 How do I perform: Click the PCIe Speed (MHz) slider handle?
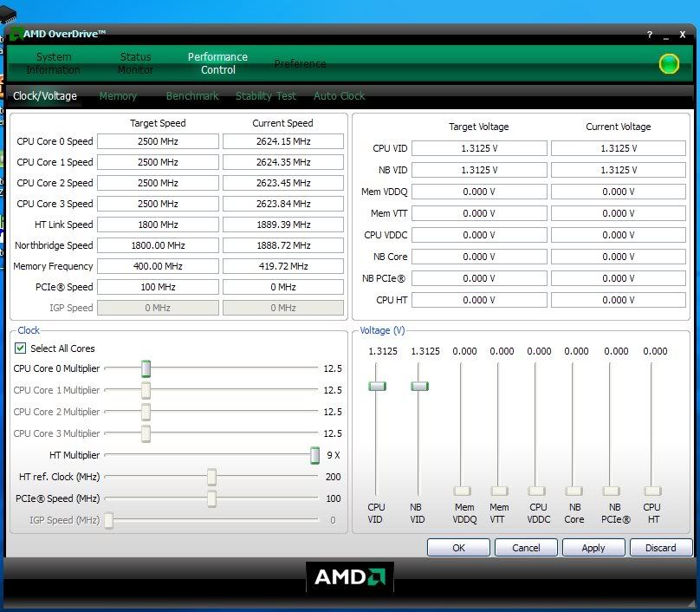coord(211,498)
